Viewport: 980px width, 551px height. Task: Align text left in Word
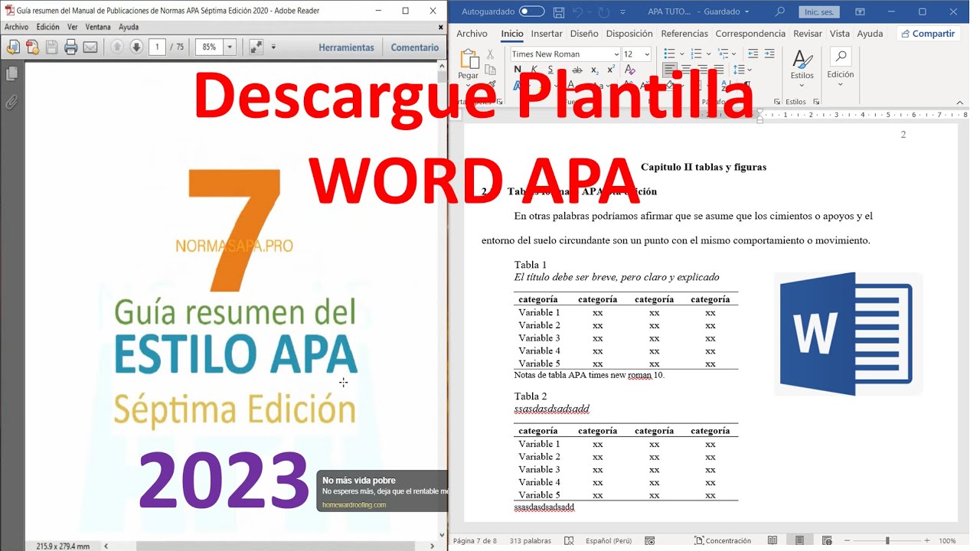[x=670, y=70]
